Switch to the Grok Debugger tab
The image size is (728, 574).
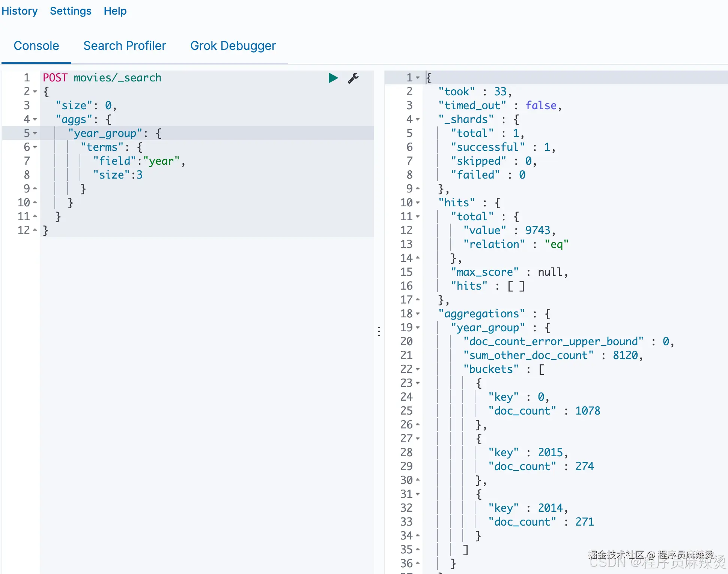pyautogui.click(x=233, y=46)
